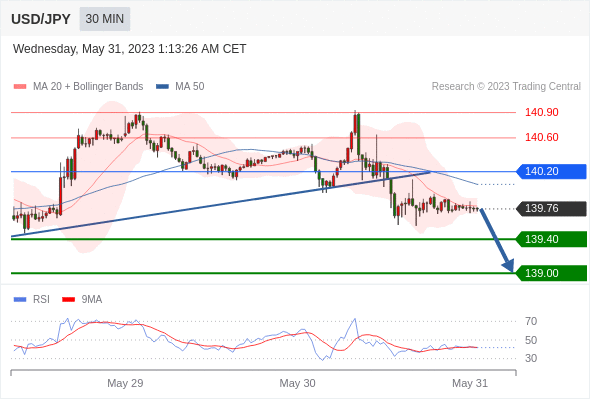Click the 140.60 resistance label
This screenshot has width=590, height=400.
tap(541, 137)
